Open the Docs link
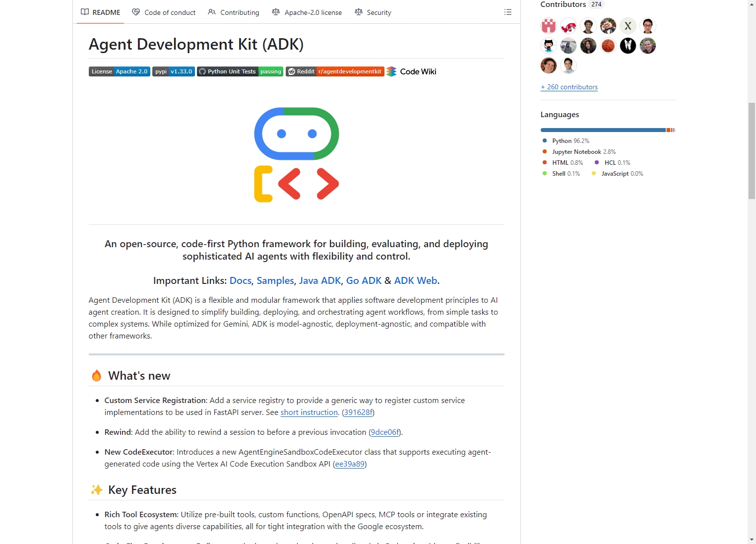 pos(241,280)
